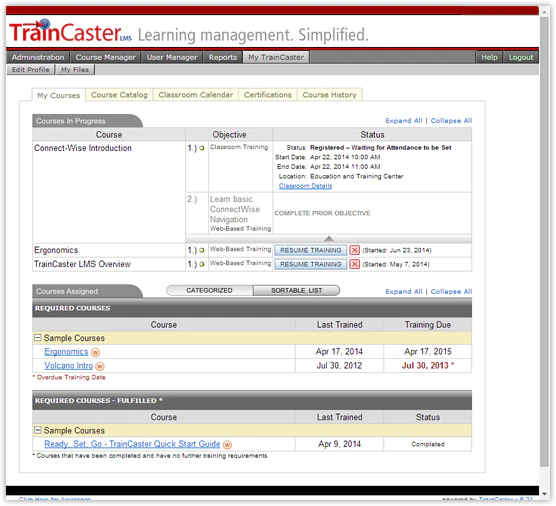This screenshot has width=556, height=506.
Task: Click the Last Trained header in Required Courses
Action: click(x=339, y=324)
